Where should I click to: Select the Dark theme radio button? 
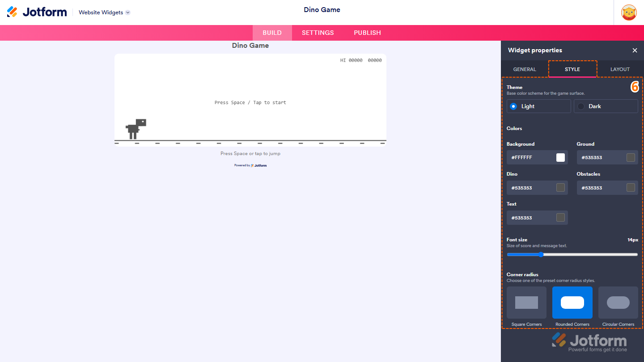[x=606, y=106]
